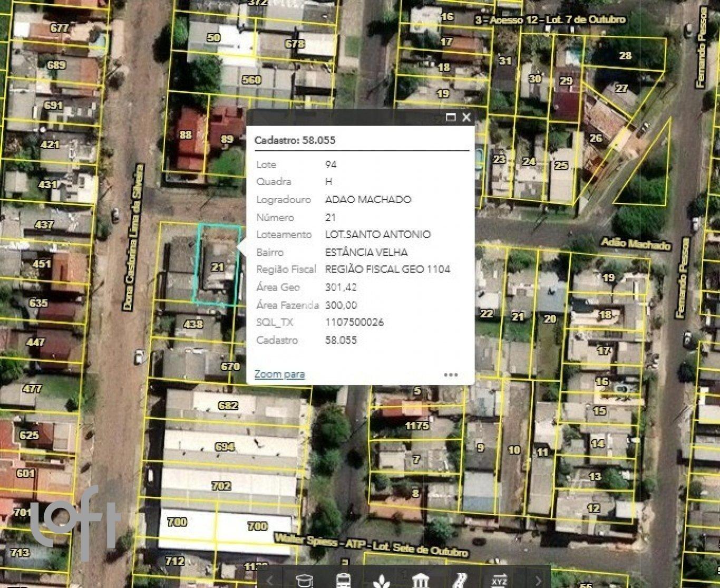Select lot 9 on the map
This screenshot has height=588, width=720.
480,447
